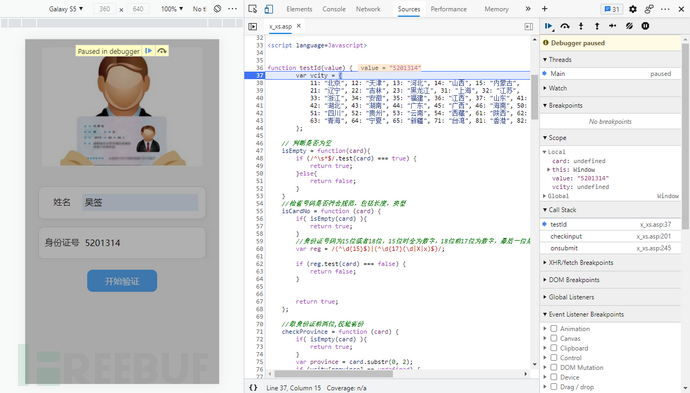
Task: Open the Console tab
Action: click(334, 9)
